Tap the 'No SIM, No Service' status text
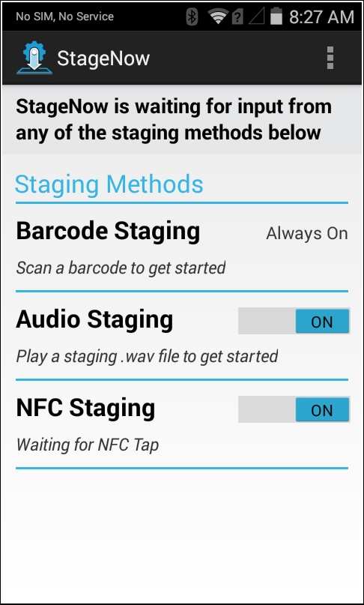This screenshot has height=605, width=364. click(x=64, y=16)
